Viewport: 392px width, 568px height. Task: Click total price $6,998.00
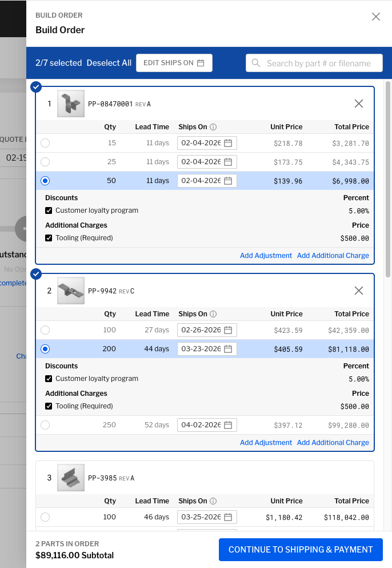[x=350, y=181]
